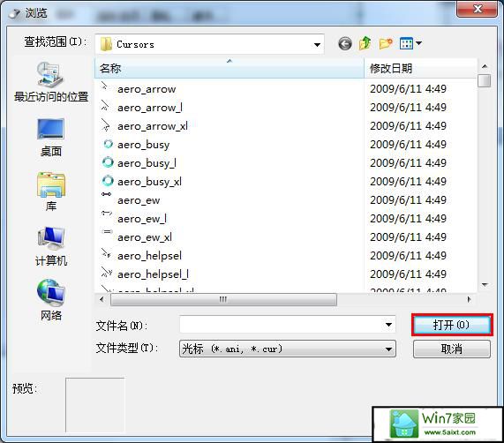Click the 打开(O) button
This screenshot has height=443, width=504.
click(452, 325)
